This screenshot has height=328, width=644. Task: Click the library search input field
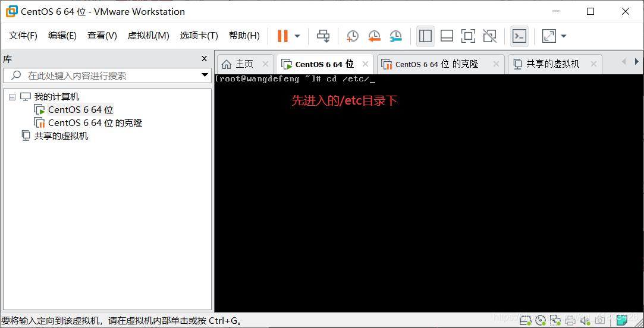(x=107, y=75)
